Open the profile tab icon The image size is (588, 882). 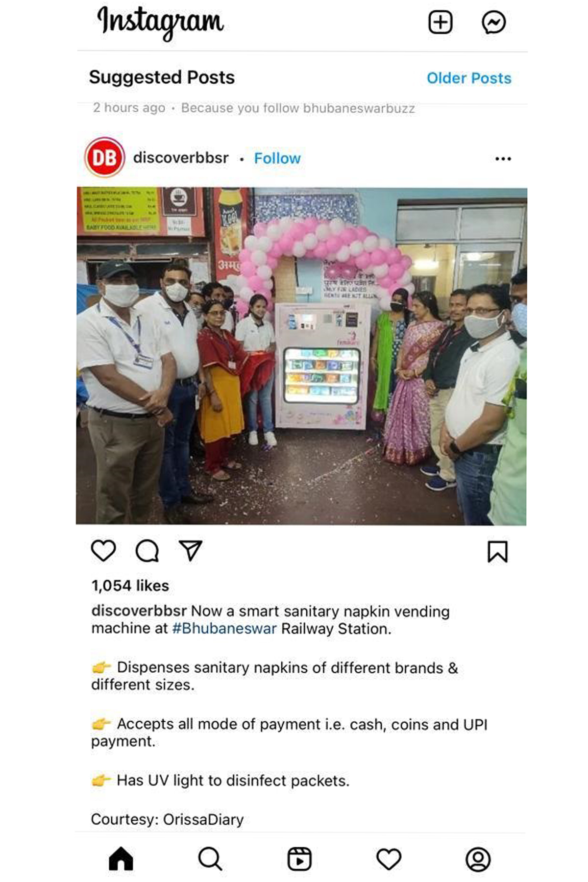pos(478,859)
